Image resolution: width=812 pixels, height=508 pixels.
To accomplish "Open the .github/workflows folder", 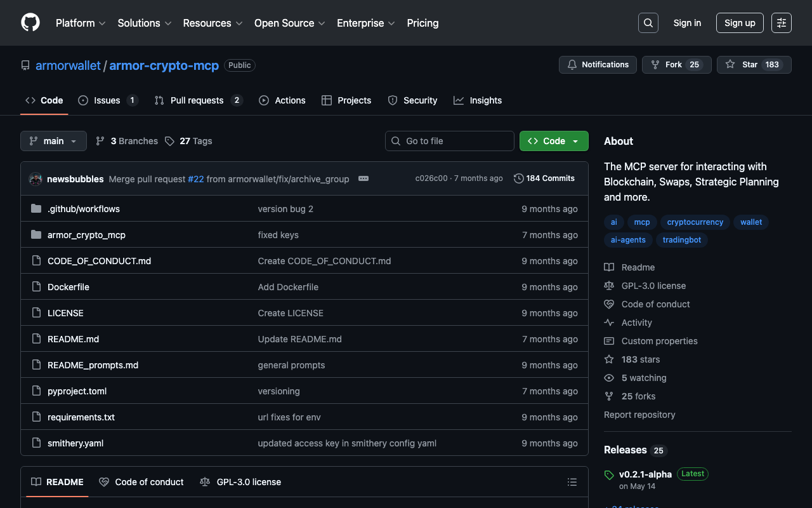I will tap(83, 209).
